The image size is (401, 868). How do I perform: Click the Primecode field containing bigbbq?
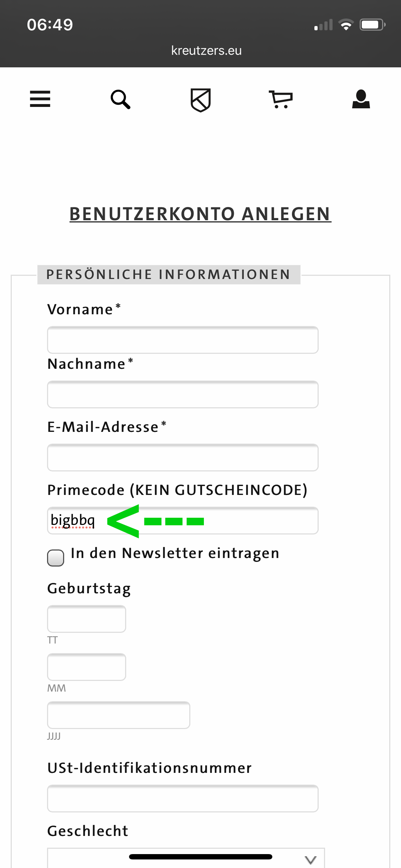(x=183, y=521)
